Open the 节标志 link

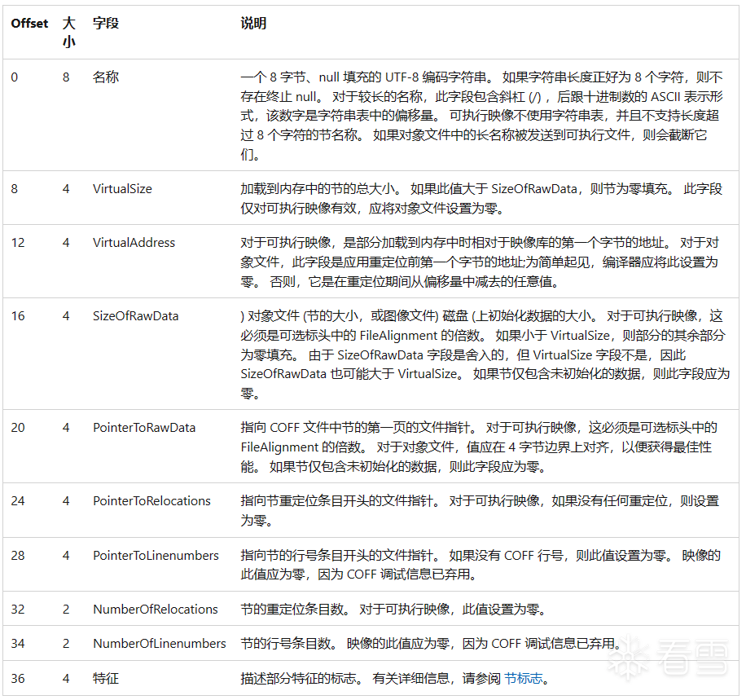coord(523,678)
